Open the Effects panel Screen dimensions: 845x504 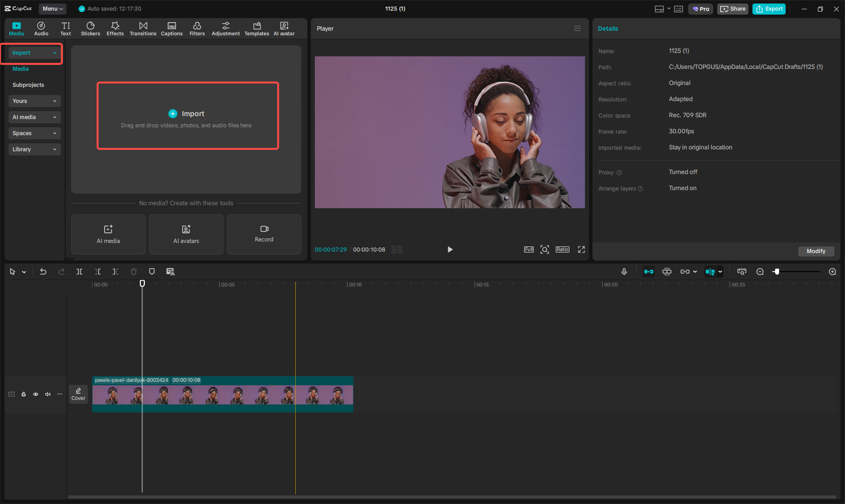click(115, 28)
